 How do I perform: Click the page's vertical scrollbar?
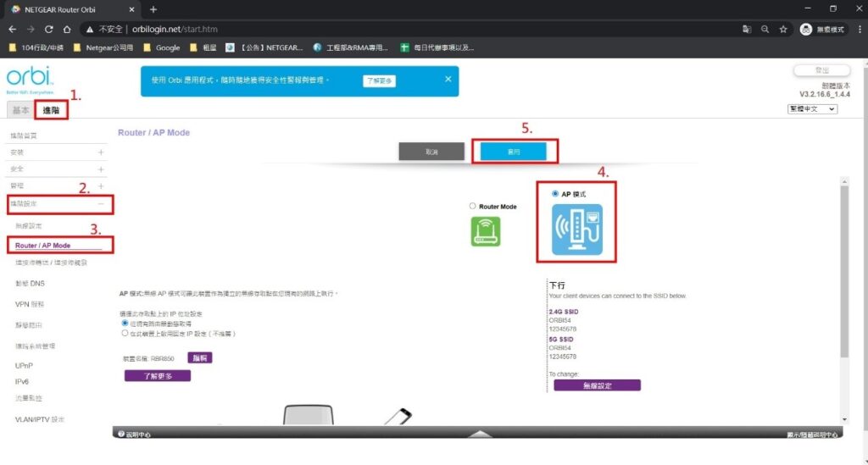pos(843,271)
